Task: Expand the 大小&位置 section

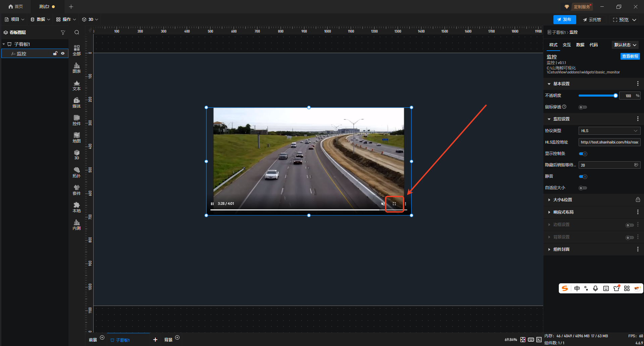Action: 562,200
